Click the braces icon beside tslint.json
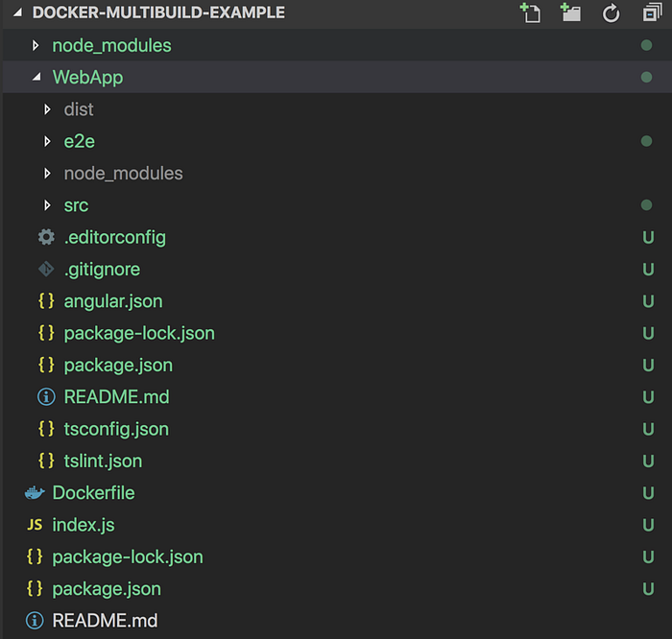The image size is (672, 639). pyautogui.click(x=46, y=461)
